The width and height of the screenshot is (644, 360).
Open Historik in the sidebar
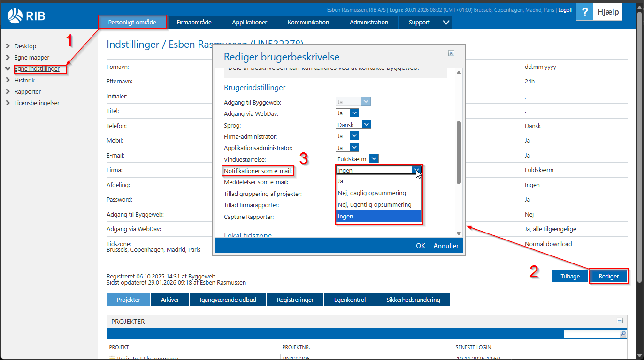click(x=25, y=80)
